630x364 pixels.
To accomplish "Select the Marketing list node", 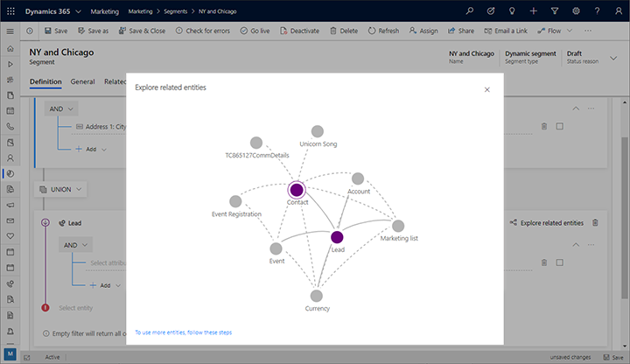I will point(398,226).
